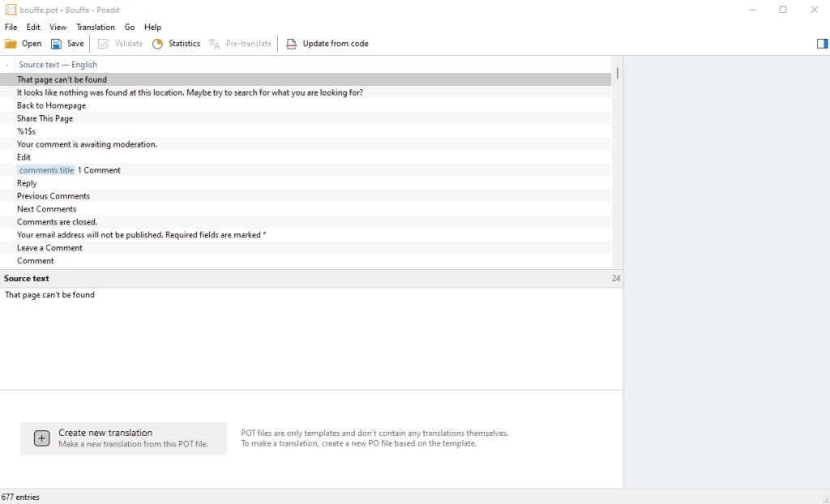
Task: Open Statistics via the pie chart icon
Action: (x=158, y=44)
